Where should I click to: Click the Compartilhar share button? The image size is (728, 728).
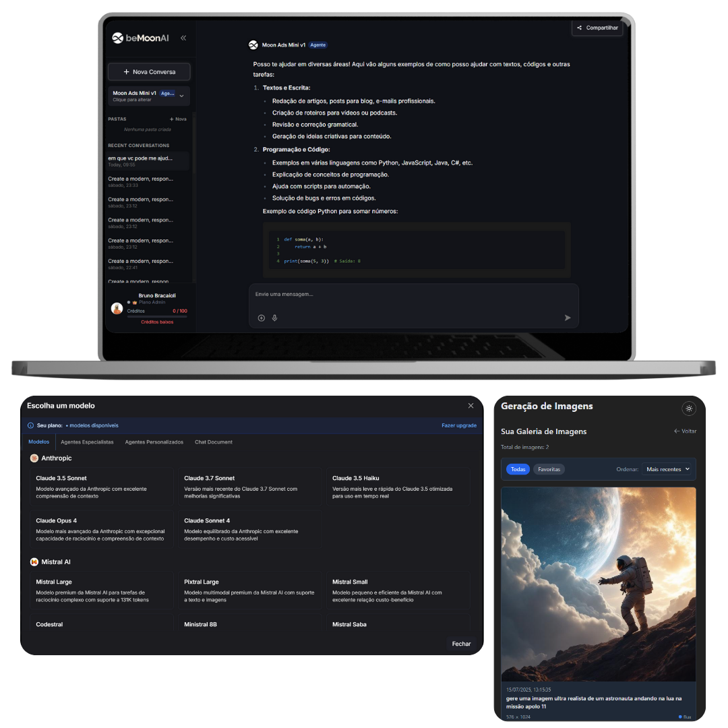(597, 28)
